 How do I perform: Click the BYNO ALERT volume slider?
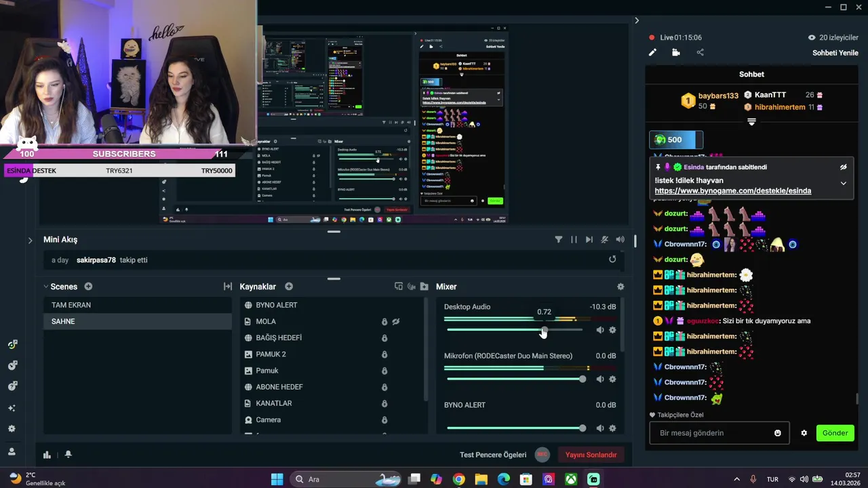[x=515, y=428]
